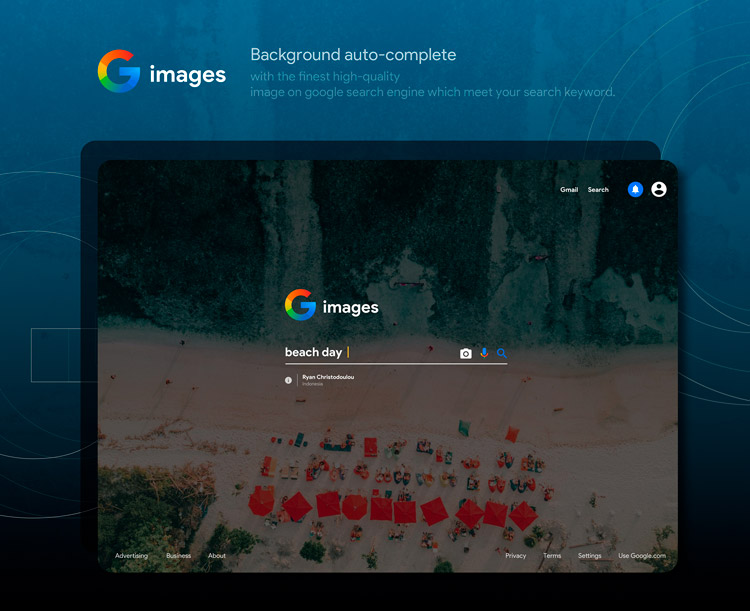
Task: Activate voice search microphone icon
Action: (484, 353)
